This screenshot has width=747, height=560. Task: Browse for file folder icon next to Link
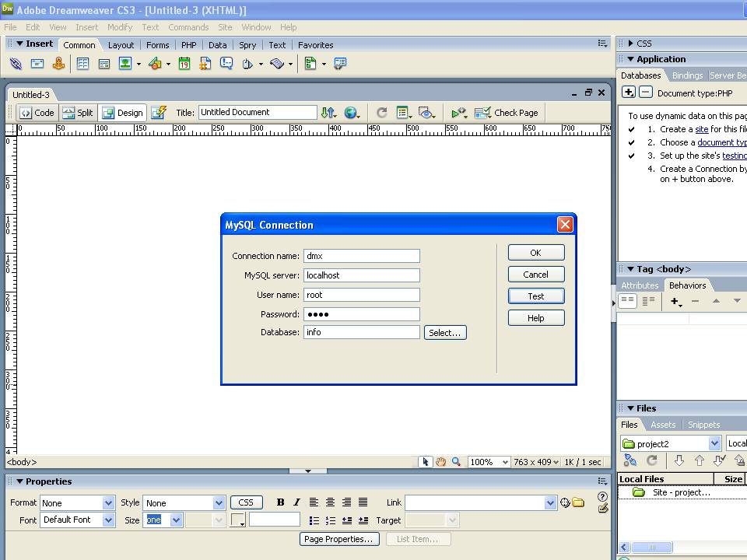point(578,502)
